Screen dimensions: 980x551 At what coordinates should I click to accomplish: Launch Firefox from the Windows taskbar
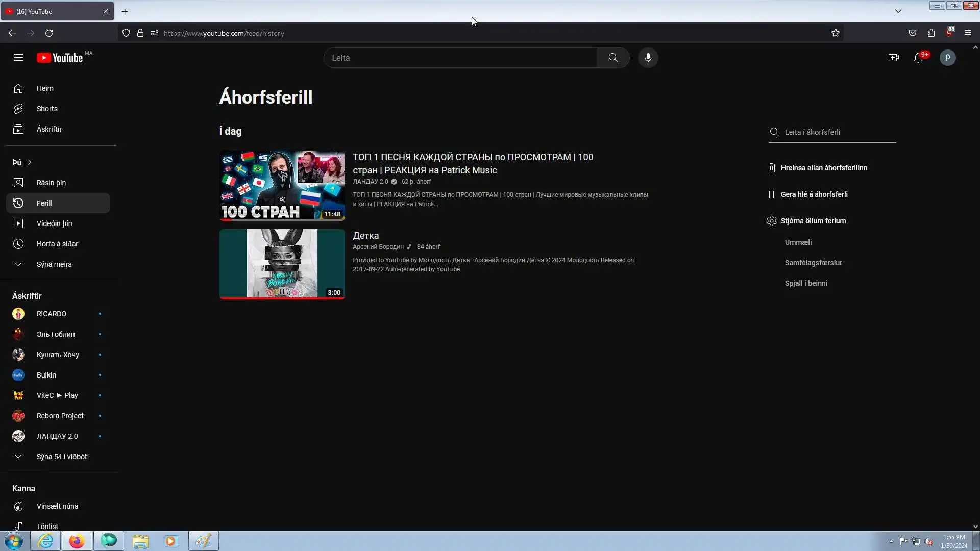(77, 541)
